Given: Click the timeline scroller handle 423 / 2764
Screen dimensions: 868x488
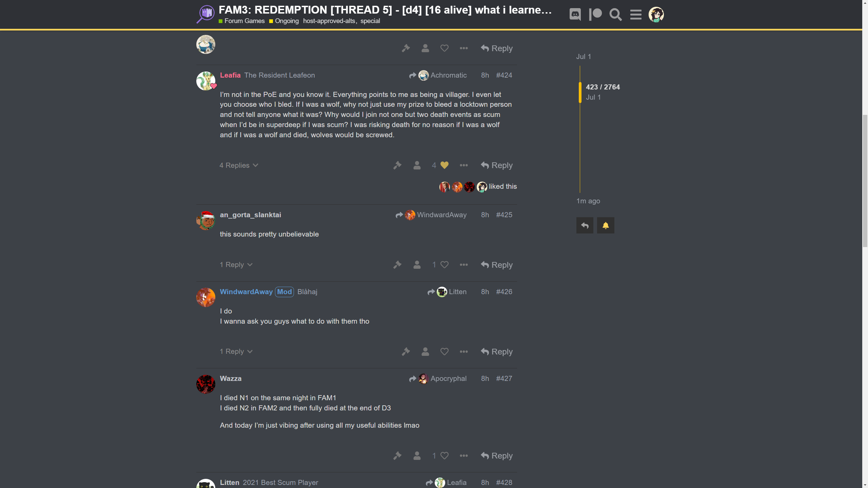Looking at the screenshot, I should pyautogui.click(x=603, y=92).
